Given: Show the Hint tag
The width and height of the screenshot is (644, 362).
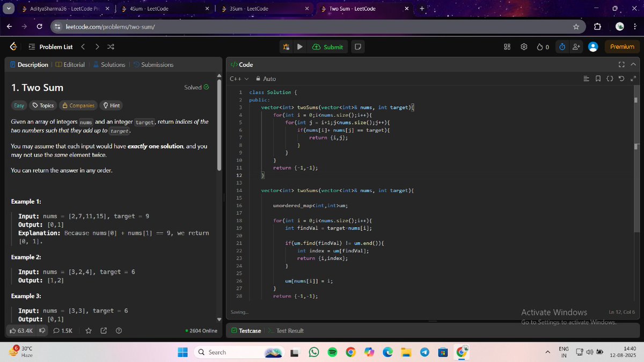Looking at the screenshot, I should (x=111, y=106).
